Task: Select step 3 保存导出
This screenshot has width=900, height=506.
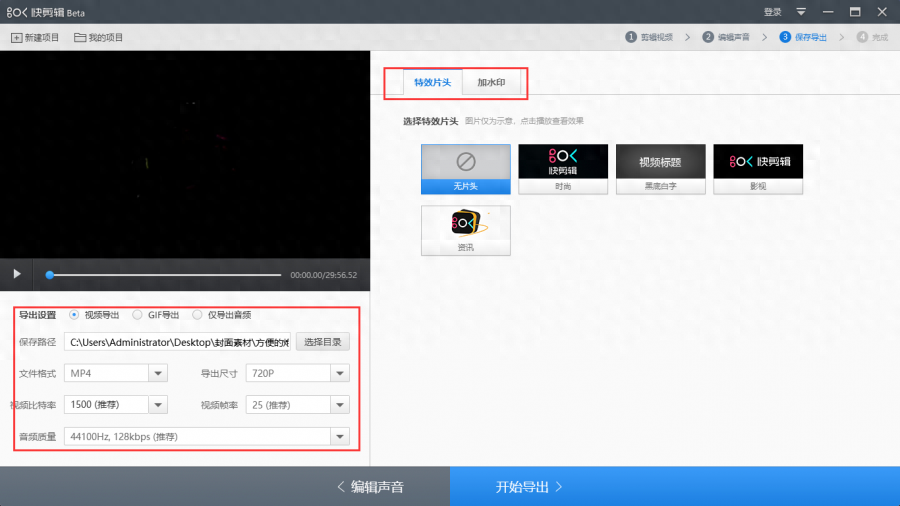Action: 803,37
